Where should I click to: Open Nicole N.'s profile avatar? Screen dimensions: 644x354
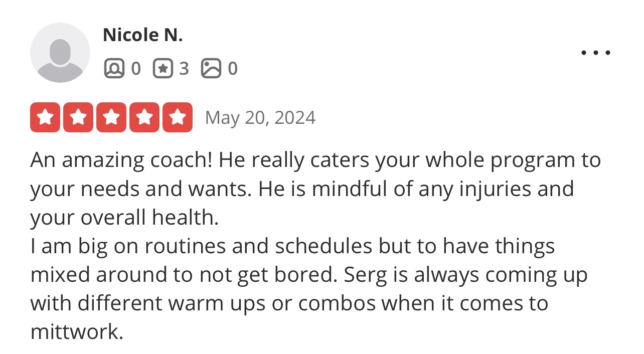click(60, 53)
